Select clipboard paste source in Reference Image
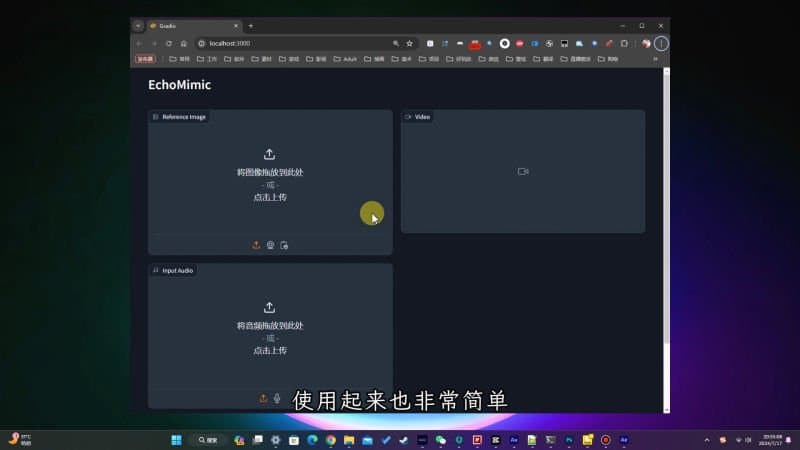This screenshot has width=800, height=450. (284, 245)
